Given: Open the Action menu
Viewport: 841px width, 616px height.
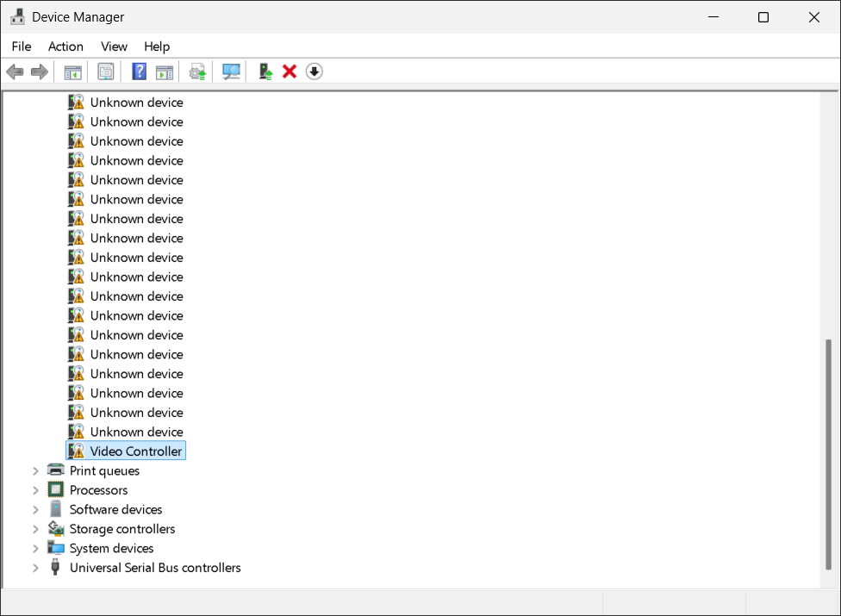Looking at the screenshot, I should click(65, 47).
